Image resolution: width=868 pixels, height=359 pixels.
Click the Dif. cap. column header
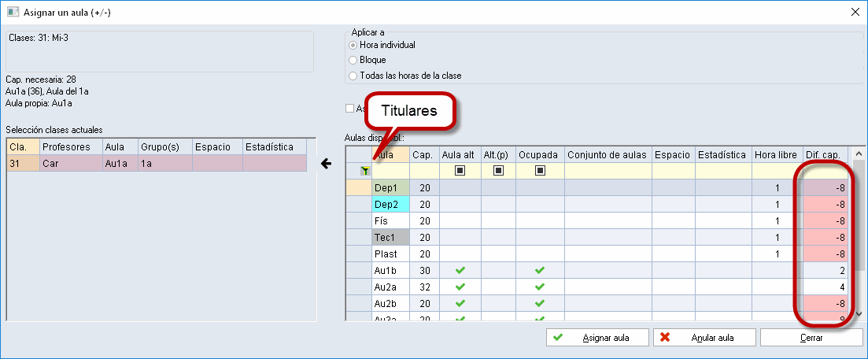click(826, 155)
